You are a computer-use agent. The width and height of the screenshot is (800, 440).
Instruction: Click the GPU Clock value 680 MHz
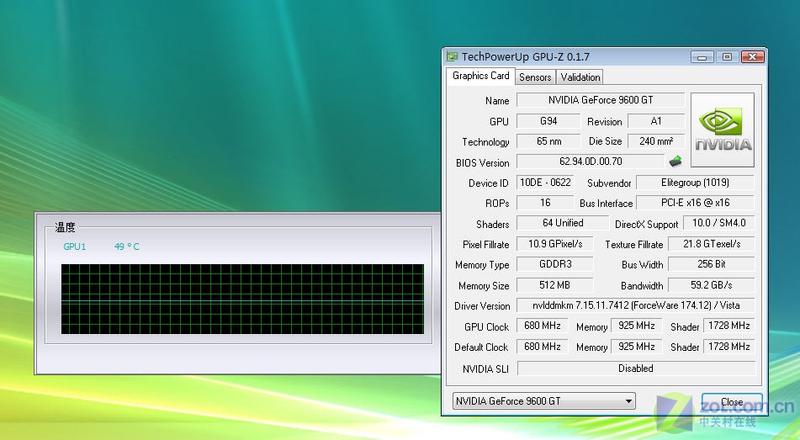click(x=542, y=326)
